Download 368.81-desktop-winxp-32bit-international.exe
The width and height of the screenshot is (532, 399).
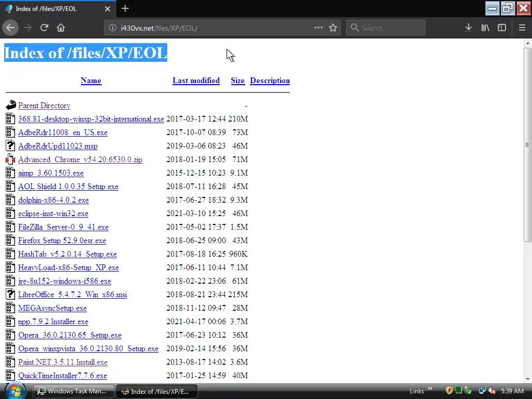tap(91, 119)
